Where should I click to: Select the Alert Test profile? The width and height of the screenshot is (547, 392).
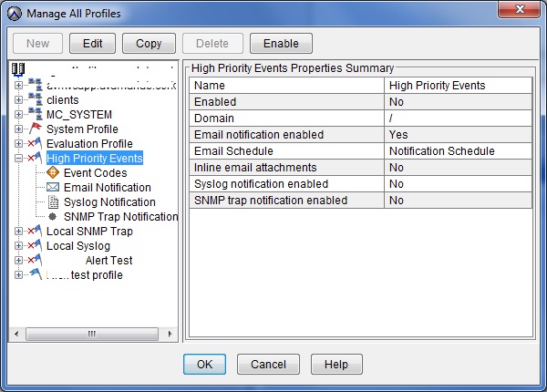coord(108,261)
